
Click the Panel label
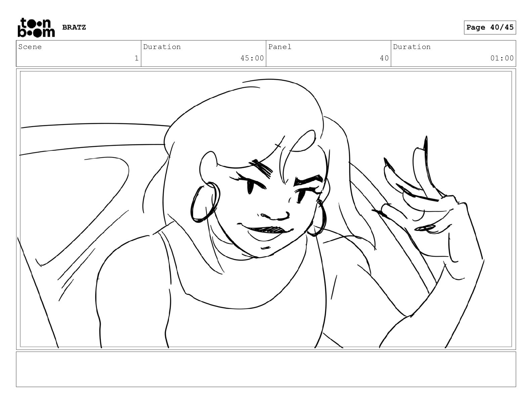pos(280,47)
